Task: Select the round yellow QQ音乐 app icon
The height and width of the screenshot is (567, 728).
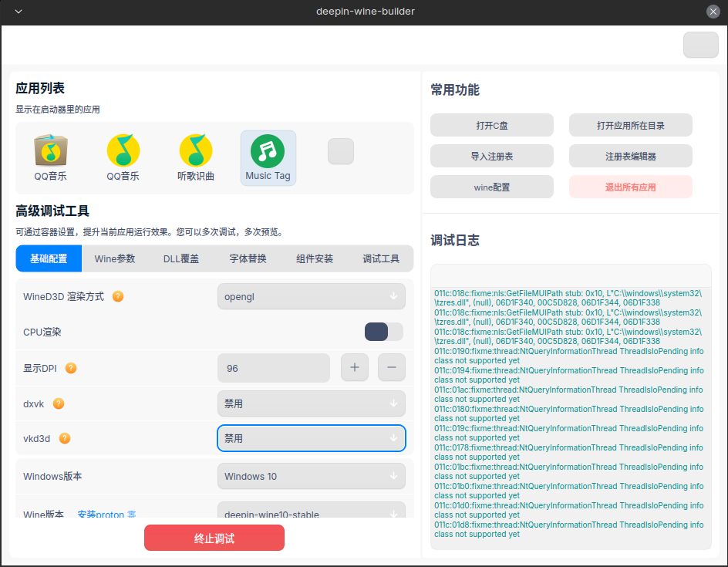Action: pos(123,150)
